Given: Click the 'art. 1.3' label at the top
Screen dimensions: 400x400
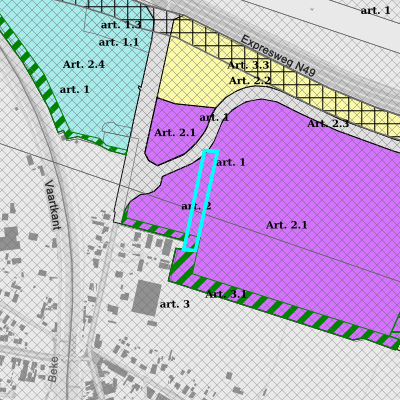Looking at the screenshot, I should coord(121,25).
